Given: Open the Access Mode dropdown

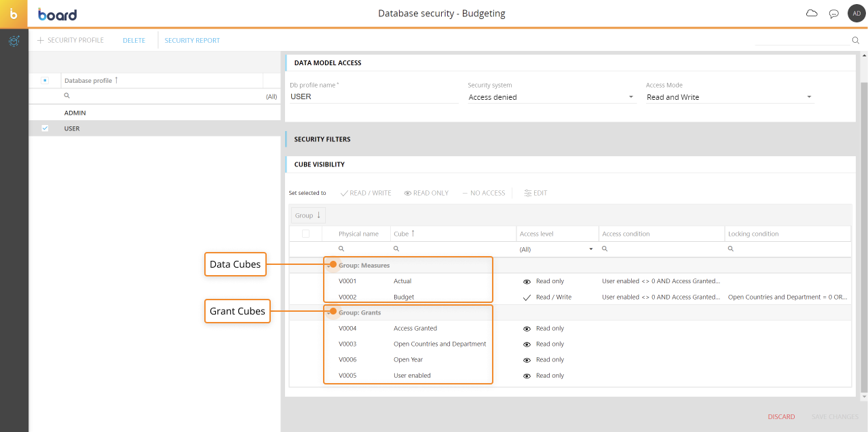Looking at the screenshot, I should click(729, 97).
